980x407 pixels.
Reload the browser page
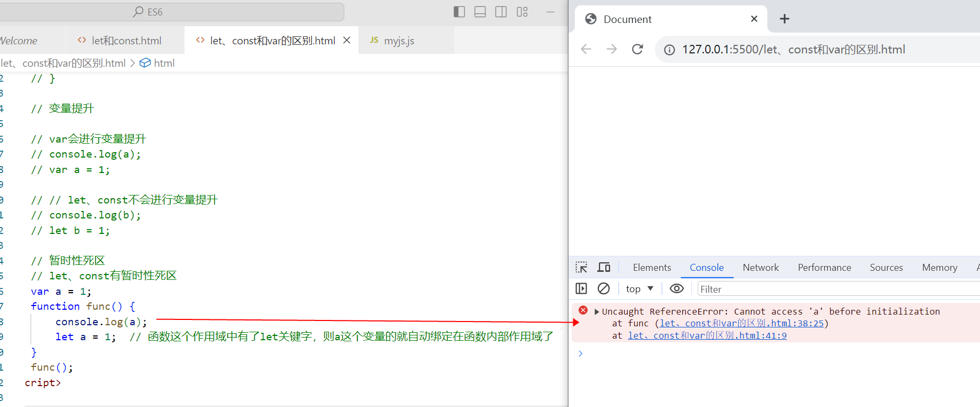click(x=637, y=49)
